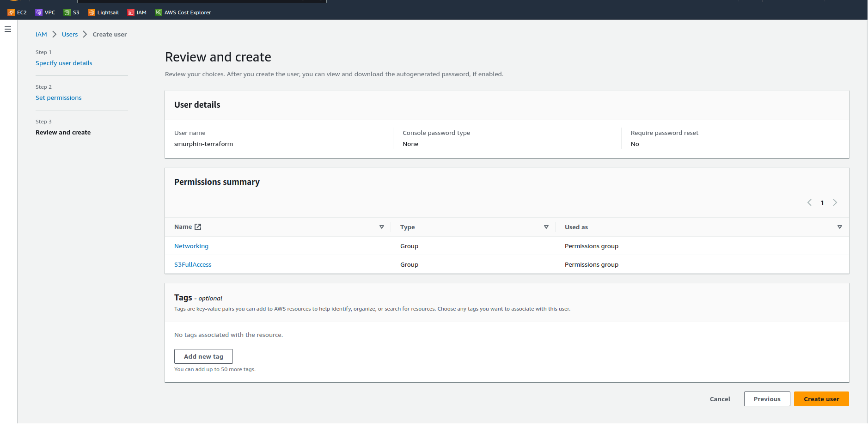Click Group type cell in Networking row
The width and height of the screenshot is (868, 428).
409,246
